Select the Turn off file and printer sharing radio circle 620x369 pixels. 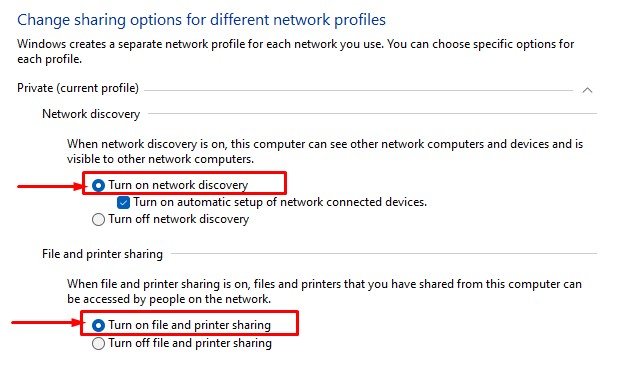point(98,343)
